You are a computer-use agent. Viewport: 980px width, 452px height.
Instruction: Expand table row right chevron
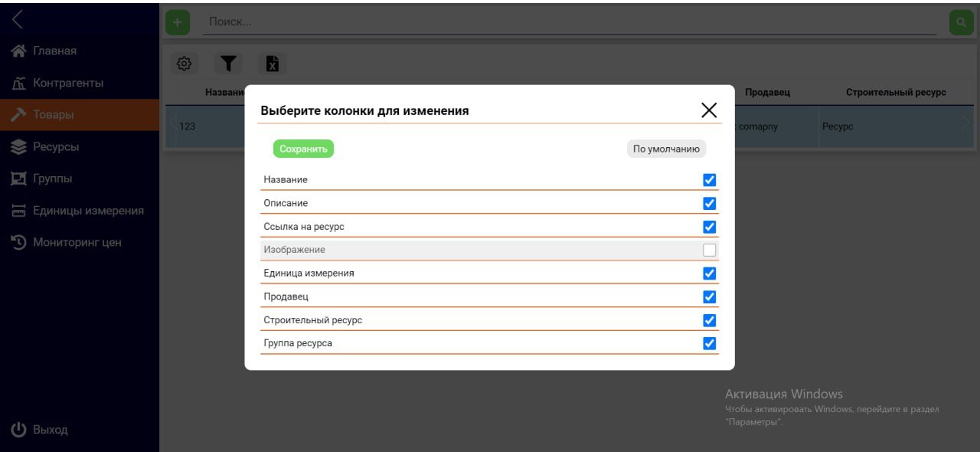pos(966,123)
